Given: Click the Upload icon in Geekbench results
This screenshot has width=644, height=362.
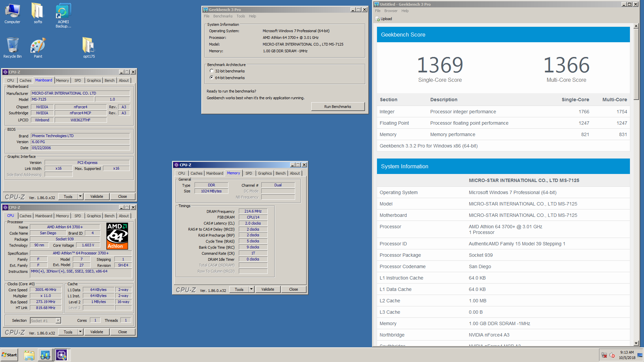Looking at the screenshot, I should click(x=378, y=19).
